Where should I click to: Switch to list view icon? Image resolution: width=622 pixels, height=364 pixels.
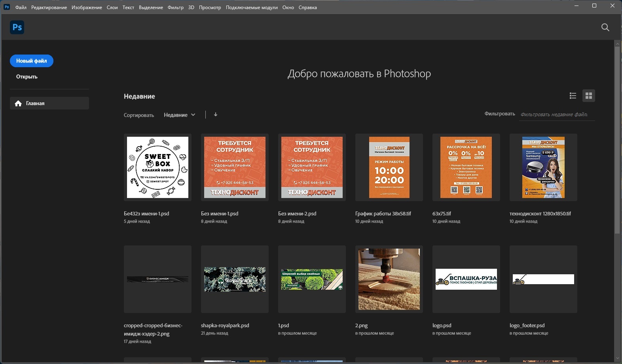pos(573,96)
